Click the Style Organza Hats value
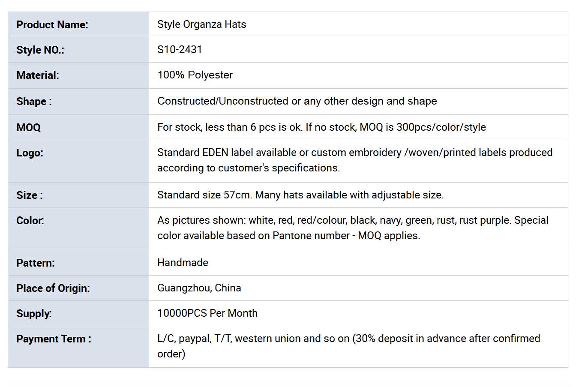The height and width of the screenshot is (387, 588). pyautogui.click(x=201, y=24)
